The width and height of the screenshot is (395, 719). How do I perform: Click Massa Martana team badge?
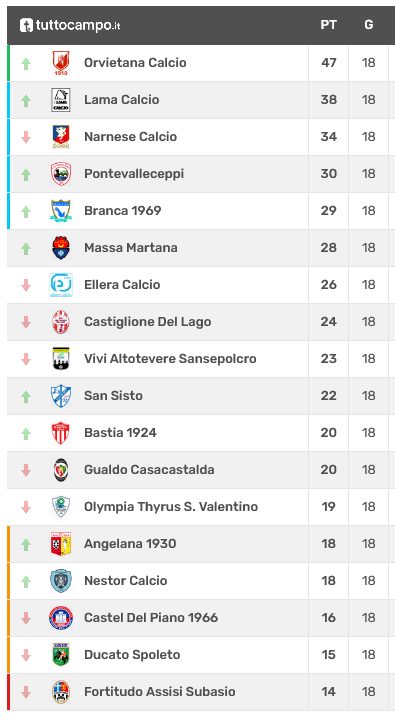61,248
